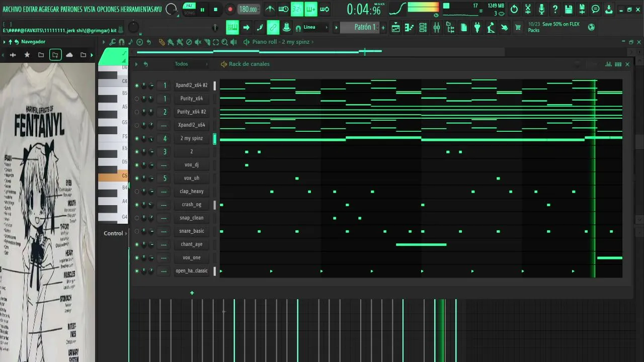Open the playlist view icon

(396, 28)
